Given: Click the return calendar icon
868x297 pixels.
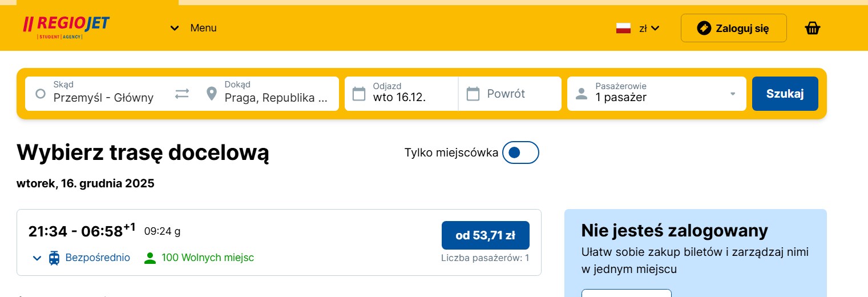Looking at the screenshot, I should (473, 94).
